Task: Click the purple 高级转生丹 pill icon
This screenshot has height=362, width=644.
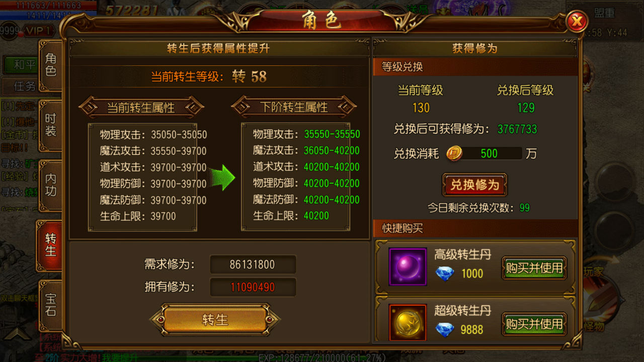Action: pyautogui.click(x=408, y=267)
